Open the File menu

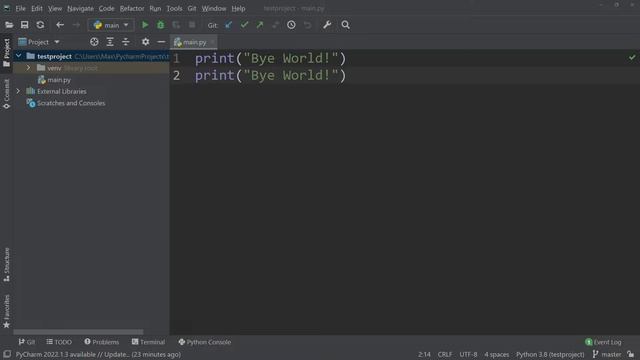pyautogui.click(x=20, y=8)
